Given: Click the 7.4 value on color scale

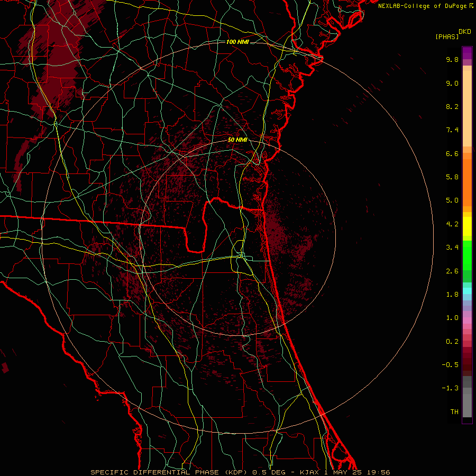Looking at the screenshot, I should (452, 130).
